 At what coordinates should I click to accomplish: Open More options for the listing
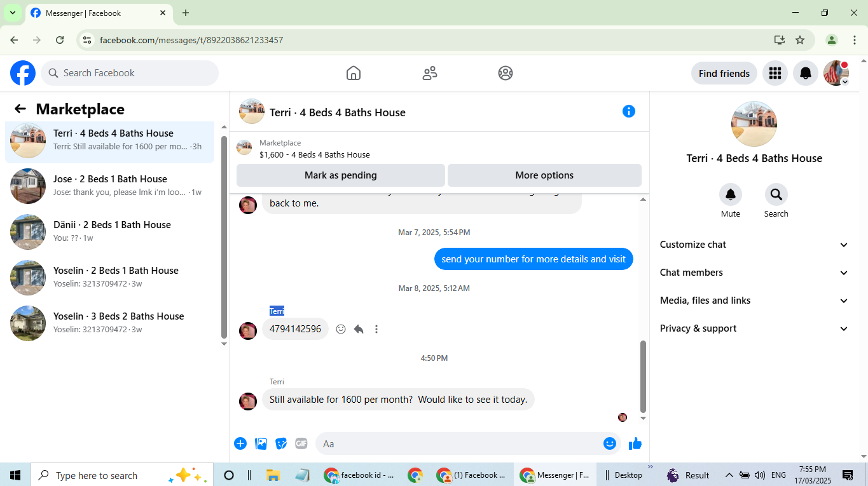[x=544, y=175]
